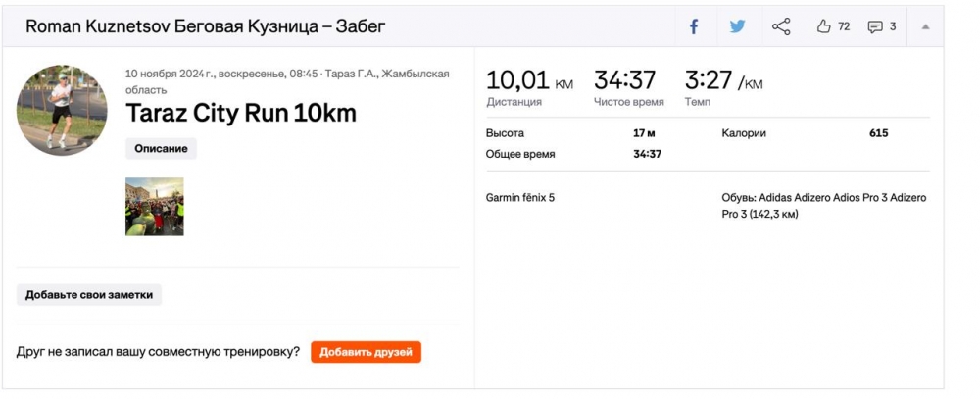Expand the Описание description
This screenshot has height=399, width=980.
pyautogui.click(x=161, y=148)
